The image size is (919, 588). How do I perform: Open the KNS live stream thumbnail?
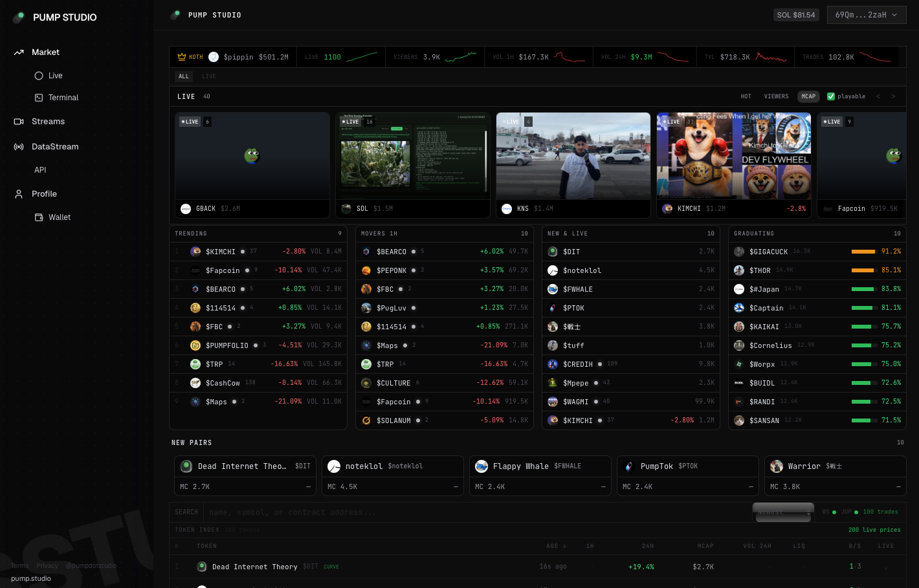(573, 156)
